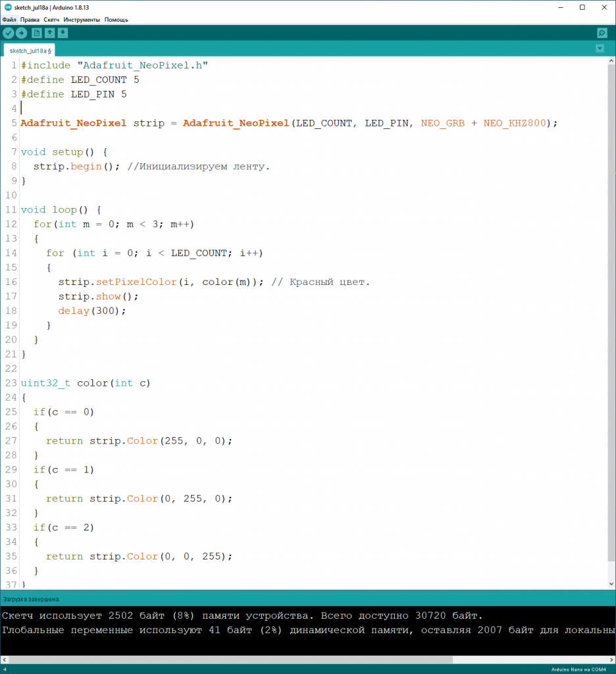
Task: Click the Arduino logo in title bar
Action: click(6, 7)
